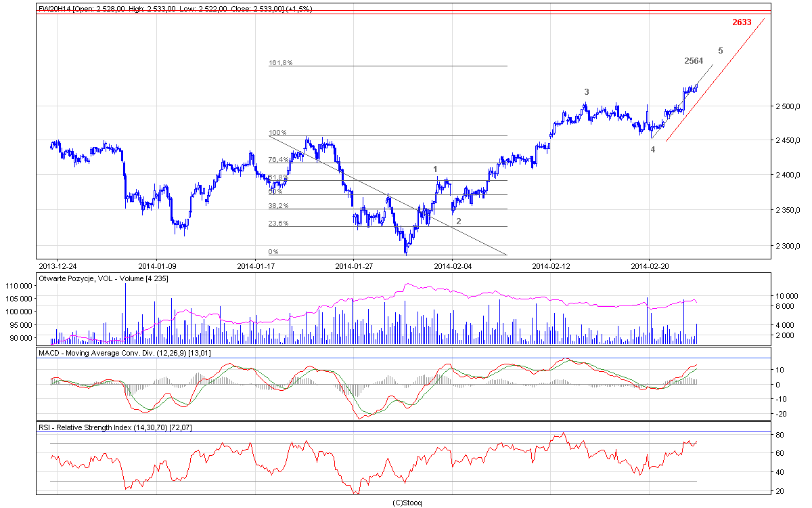Click the 110 000 open interest axis value
The height and width of the screenshot is (508, 812).
click(20, 286)
